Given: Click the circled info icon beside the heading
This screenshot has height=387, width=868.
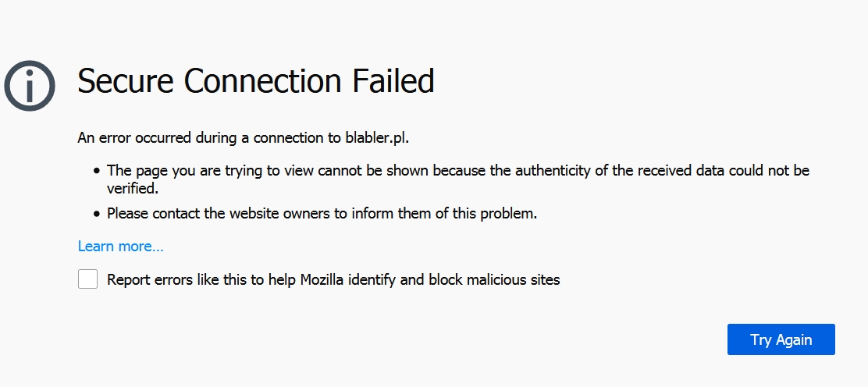Looking at the screenshot, I should coord(30,86).
